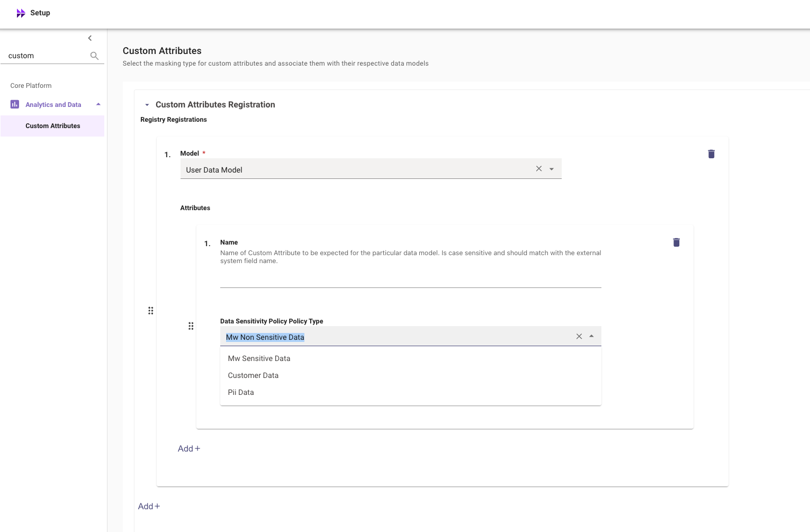This screenshot has width=810, height=532.
Task: Select Mw Sensitive Data option
Action: (410, 358)
